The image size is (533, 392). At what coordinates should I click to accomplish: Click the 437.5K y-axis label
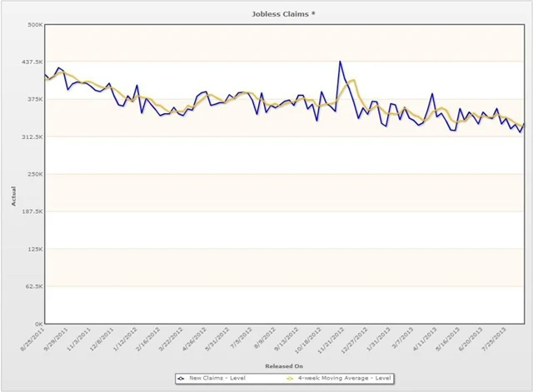(30, 62)
